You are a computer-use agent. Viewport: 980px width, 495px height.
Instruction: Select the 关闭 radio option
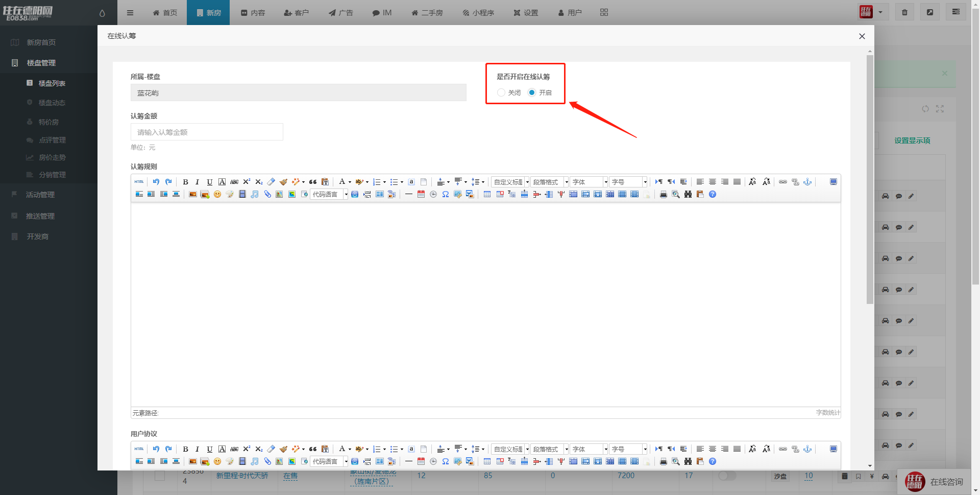pos(501,92)
